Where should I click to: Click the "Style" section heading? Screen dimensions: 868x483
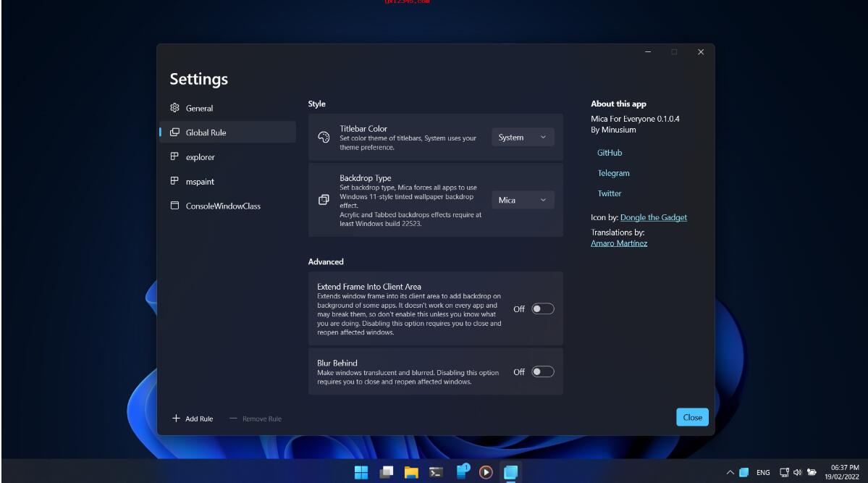316,104
